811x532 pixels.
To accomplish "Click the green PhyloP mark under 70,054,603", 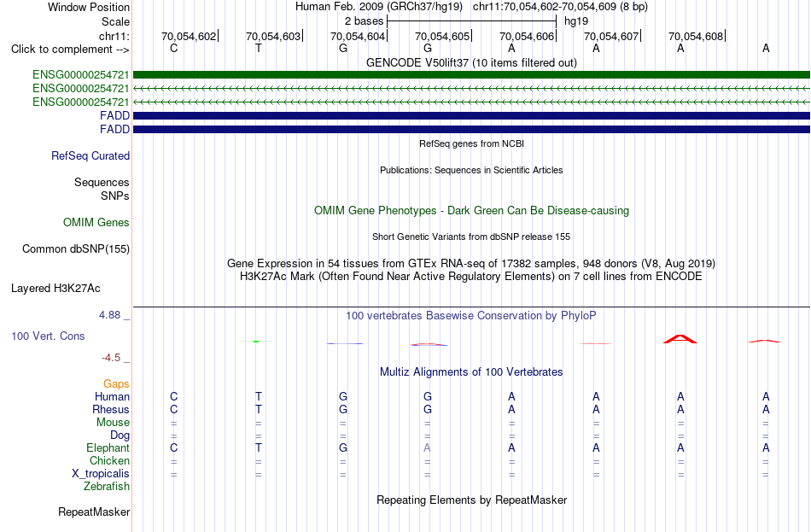I will (x=256, y=342).
